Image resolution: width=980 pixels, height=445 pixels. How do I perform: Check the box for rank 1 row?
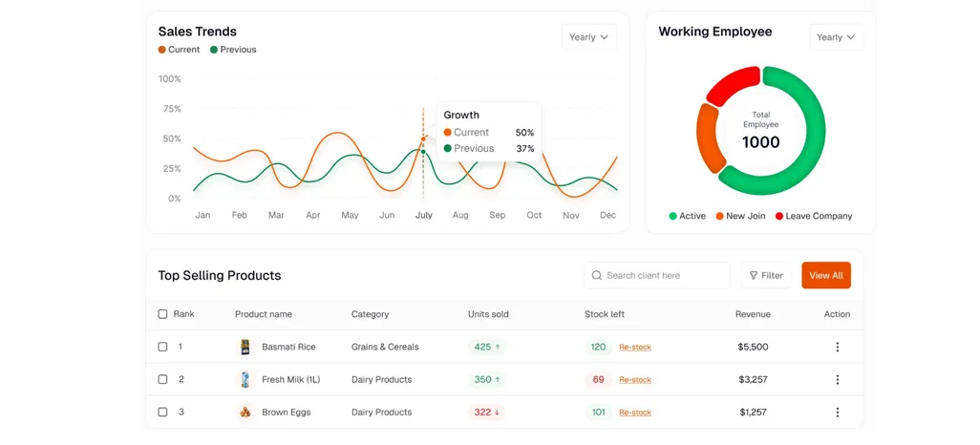(162, 347)
